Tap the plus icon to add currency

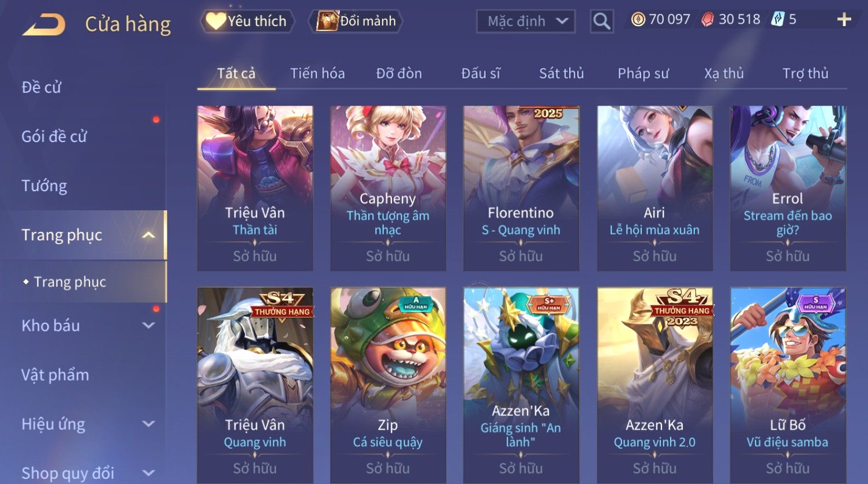844,20
